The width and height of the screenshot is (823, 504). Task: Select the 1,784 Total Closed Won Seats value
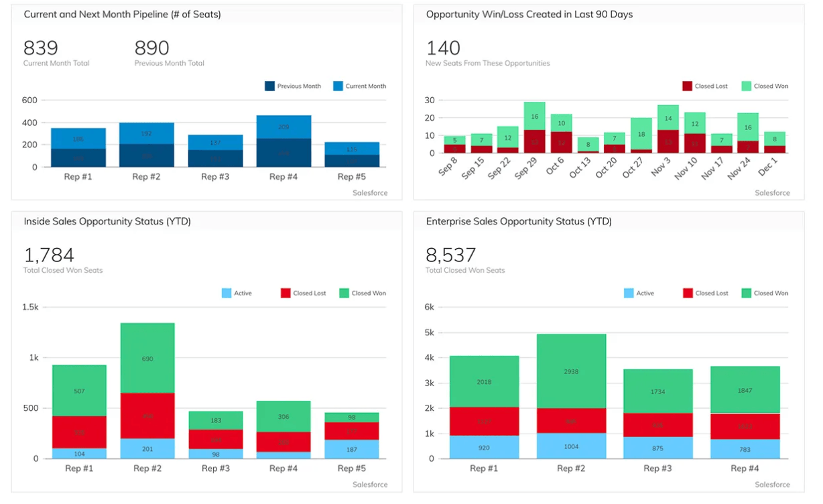click(x=49, y=255)
